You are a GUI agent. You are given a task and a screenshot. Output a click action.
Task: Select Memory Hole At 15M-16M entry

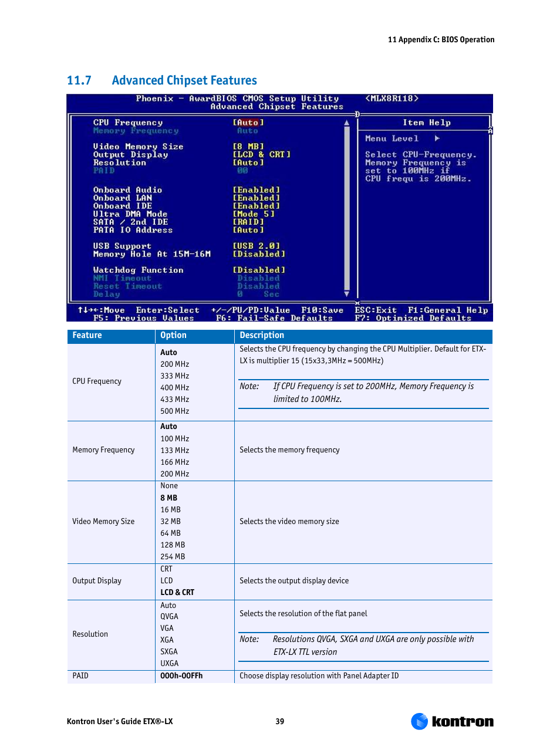152,254
